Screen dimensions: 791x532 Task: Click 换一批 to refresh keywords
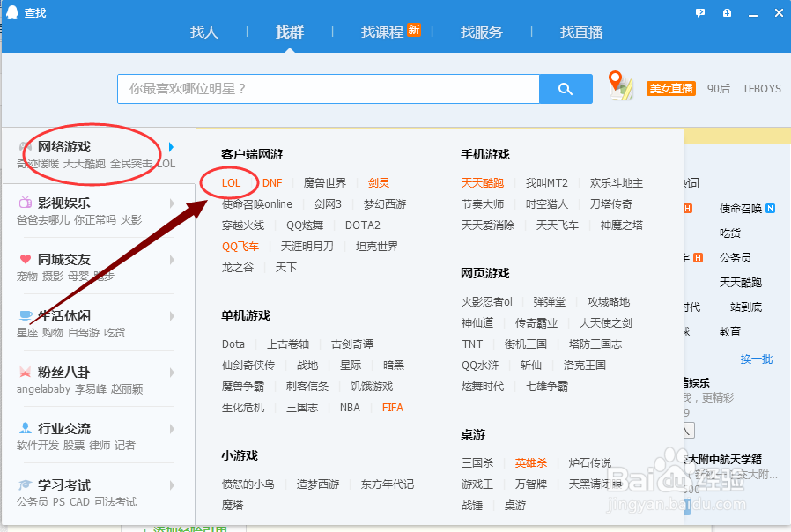click(756, 359)
